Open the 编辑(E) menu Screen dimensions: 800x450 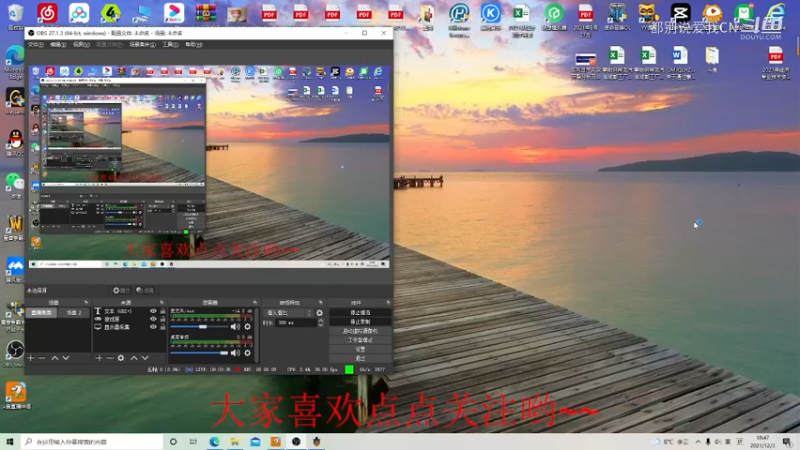pos(58,45)
